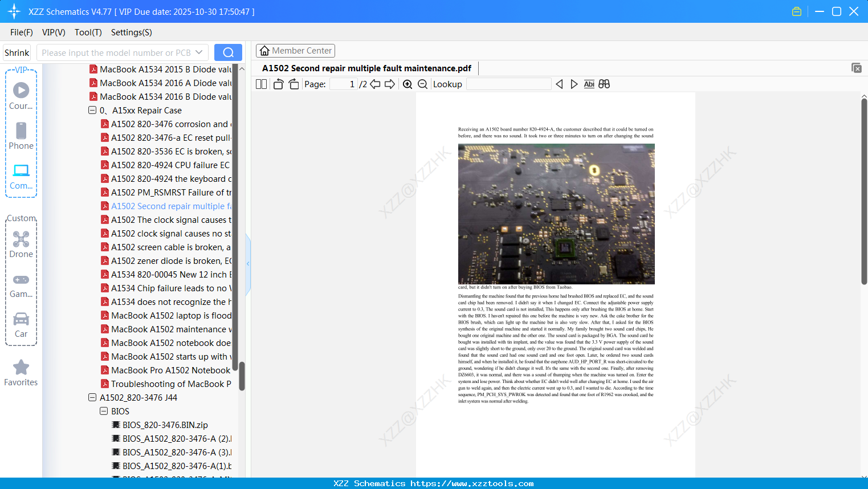The height and width of the screenshot is (489, 868).
Task: Open MacBook A1502 laptop is flooded file
Action: pyautogui.click(x=166, y=316)
